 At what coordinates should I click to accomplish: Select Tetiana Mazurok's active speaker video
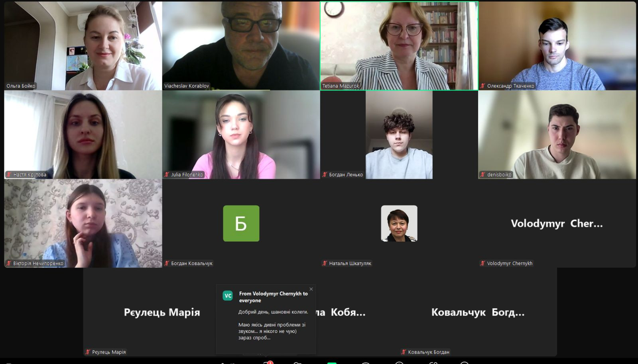click(x=399, y=46)
